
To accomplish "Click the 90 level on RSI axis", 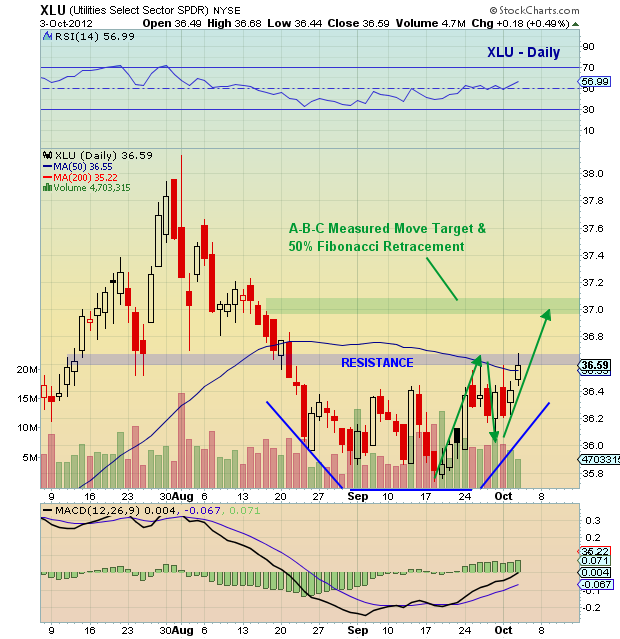I will 588,46.
